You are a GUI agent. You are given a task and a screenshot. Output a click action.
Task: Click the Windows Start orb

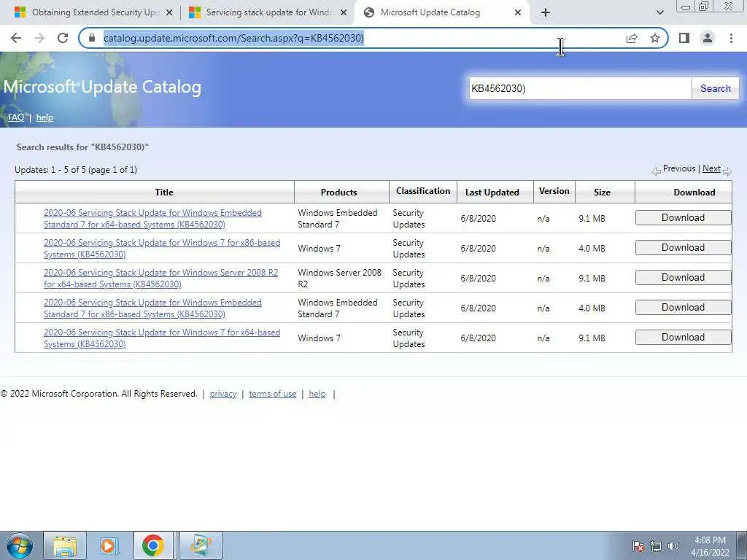[x=19, y=545]
